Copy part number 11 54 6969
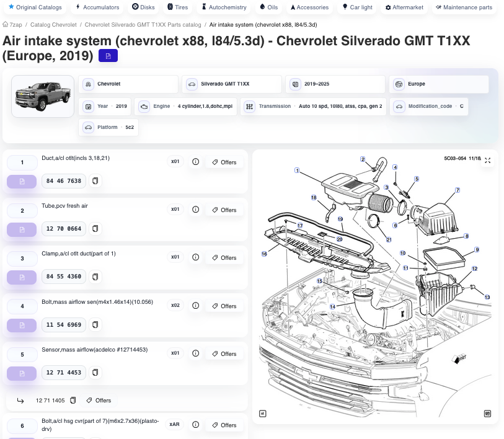Image resolution: width=504 pixels, height=439 pixels. click(95, 325)
